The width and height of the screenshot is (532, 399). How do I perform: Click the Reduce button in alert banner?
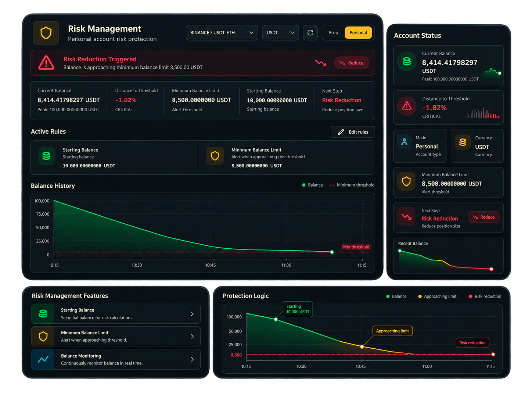[352, 63]
